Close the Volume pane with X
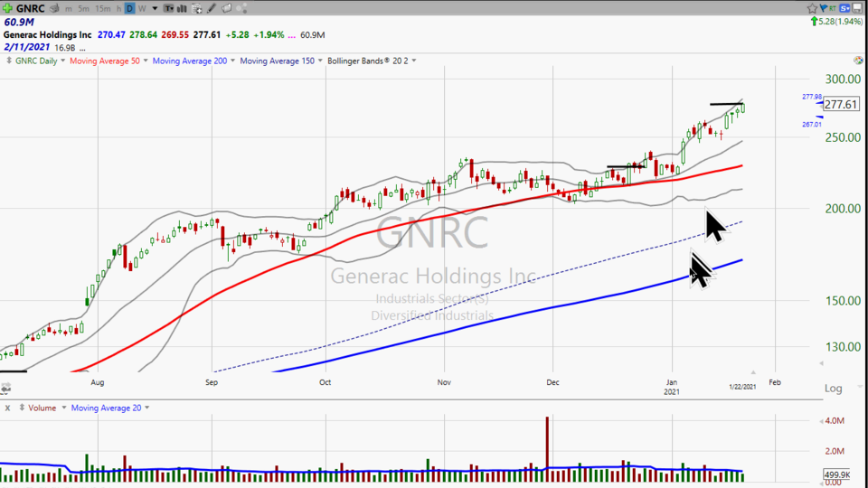 (7, 408)
